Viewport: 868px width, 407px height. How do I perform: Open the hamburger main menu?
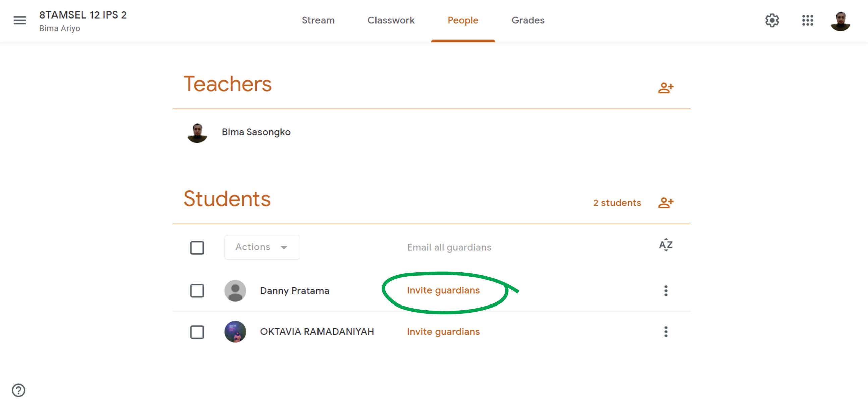20,20
